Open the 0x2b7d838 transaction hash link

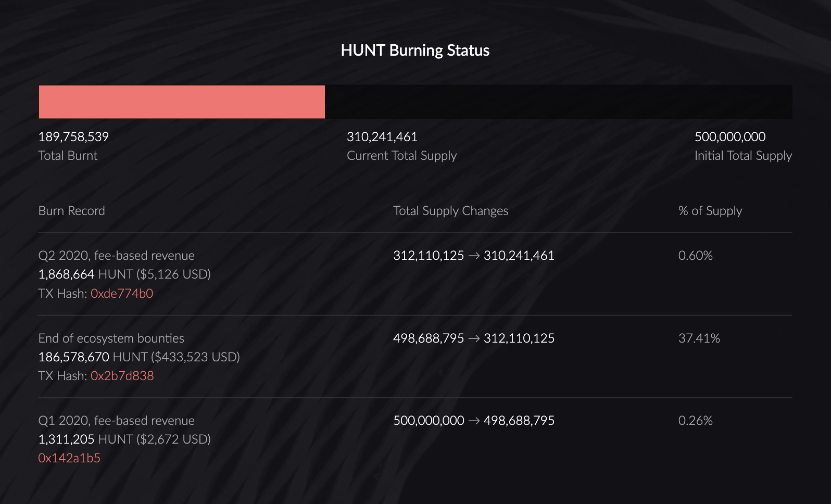click(122, 376)
